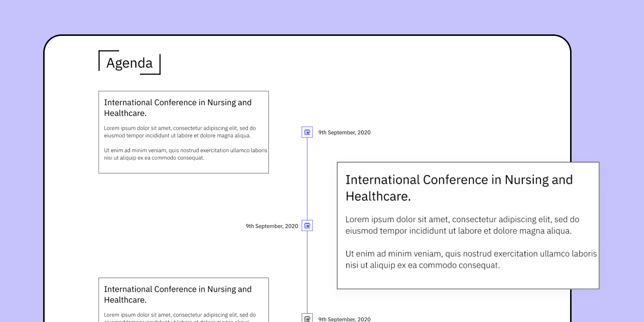
Task: Click the timeline line between first and middle icons
Action: pos(307,179)
